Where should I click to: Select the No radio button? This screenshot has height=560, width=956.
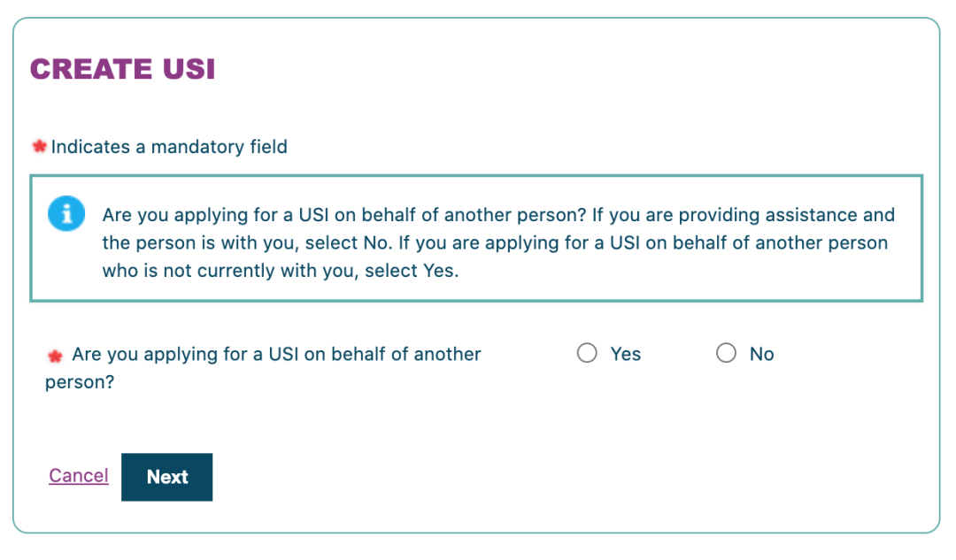726,353
